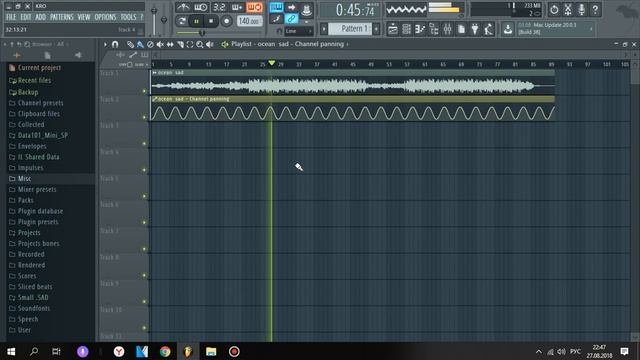Open the one-click audio recording microphone
Viewport: 640px width, 360px height.
[582, 9]
